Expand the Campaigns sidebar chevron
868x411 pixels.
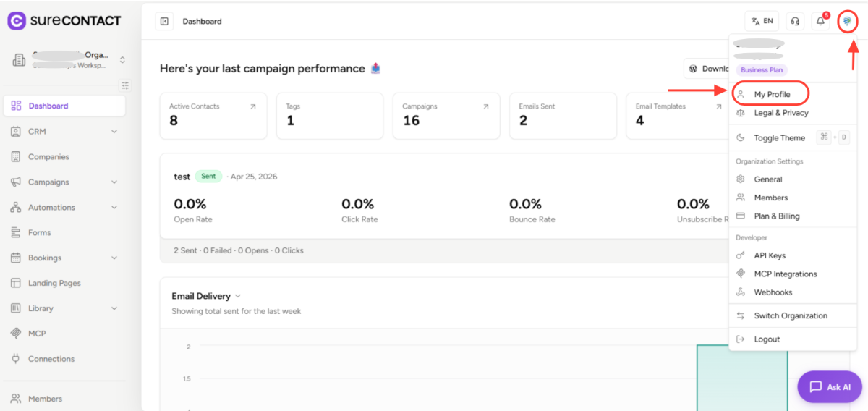click(114, 182)
